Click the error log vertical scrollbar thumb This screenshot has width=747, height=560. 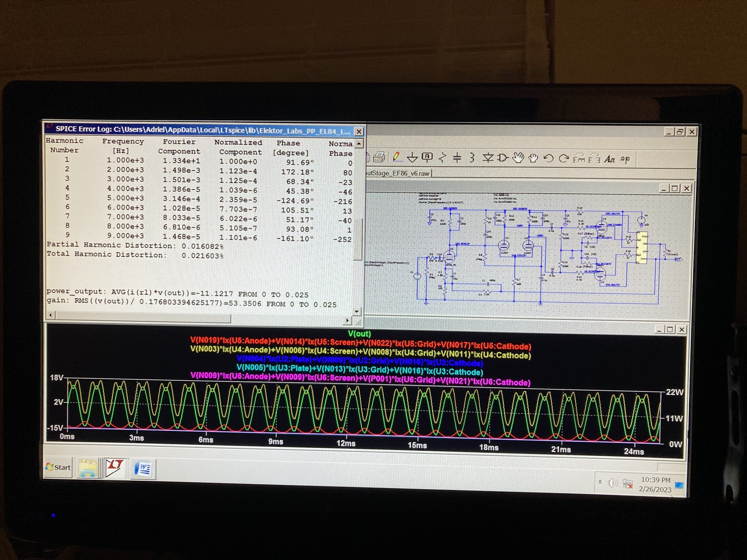pyautogui.click(x=358, y=240)
